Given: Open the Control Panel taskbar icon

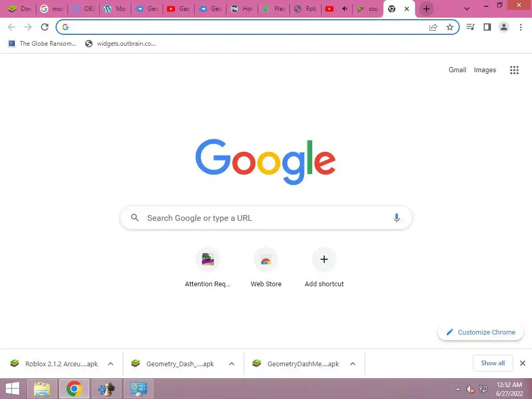Looking at the screenshot, I should 139,389.
